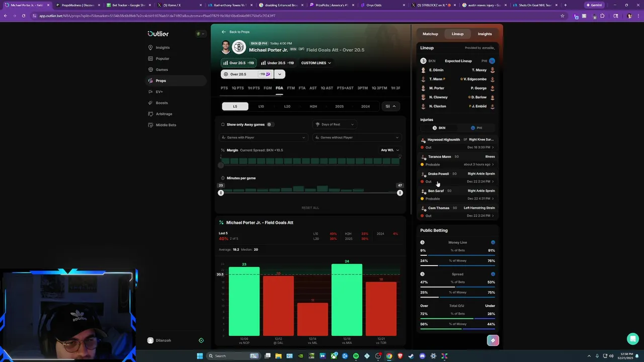
Task: Select the L5 games range
Action: pos(235,106)
